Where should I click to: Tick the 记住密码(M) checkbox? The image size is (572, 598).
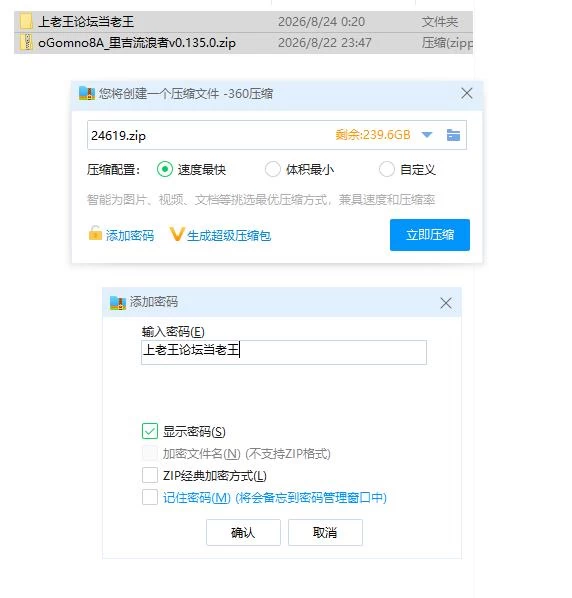point(149,497)
